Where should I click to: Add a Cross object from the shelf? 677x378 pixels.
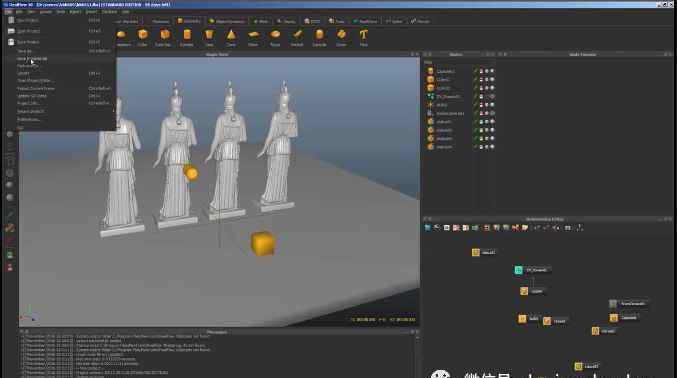pyautogui.click(x=341, y=38)
